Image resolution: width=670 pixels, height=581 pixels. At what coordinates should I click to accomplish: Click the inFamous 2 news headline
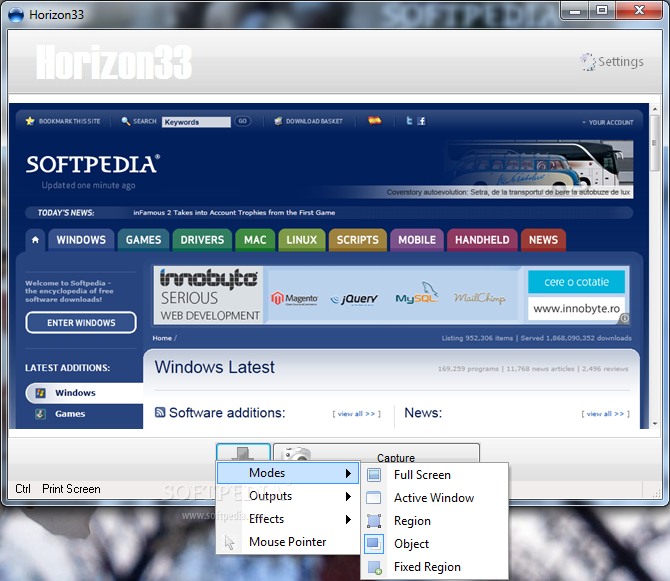point(234,213)
